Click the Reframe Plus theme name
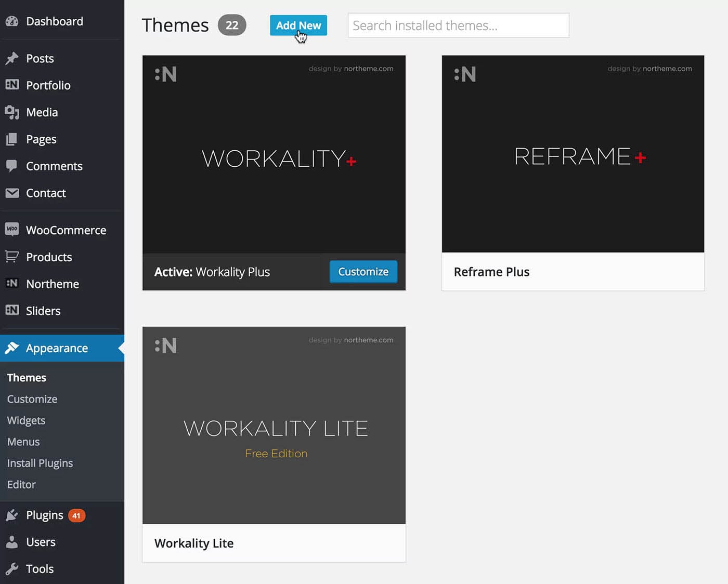Viewport: 728px width, 584px height. click(x=491, y=272)
